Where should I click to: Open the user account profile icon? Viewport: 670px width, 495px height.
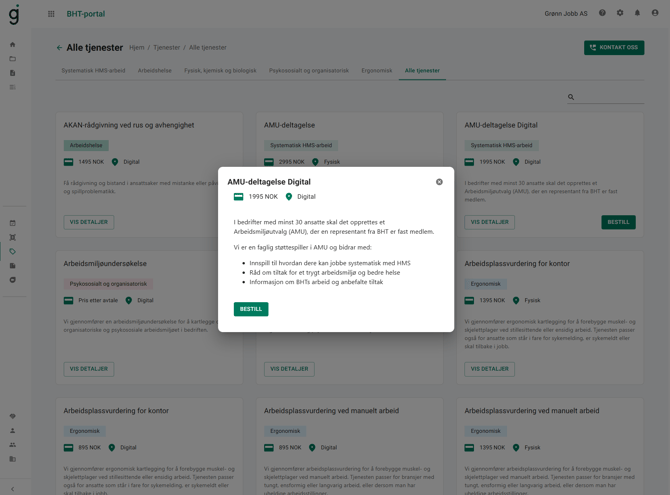655,14
